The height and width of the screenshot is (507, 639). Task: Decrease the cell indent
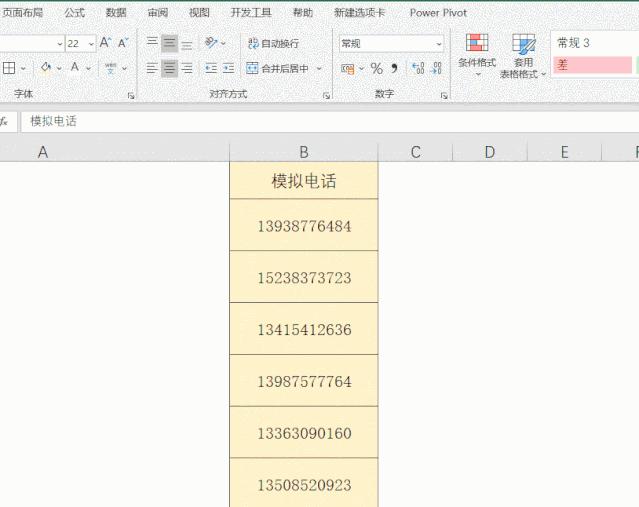(211, 68)
